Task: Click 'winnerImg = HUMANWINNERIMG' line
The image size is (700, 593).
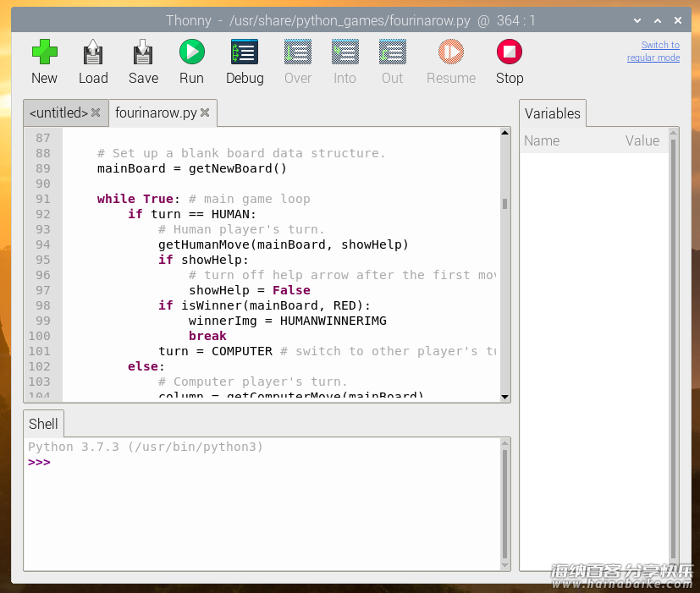Action: (x=288, y=321)
